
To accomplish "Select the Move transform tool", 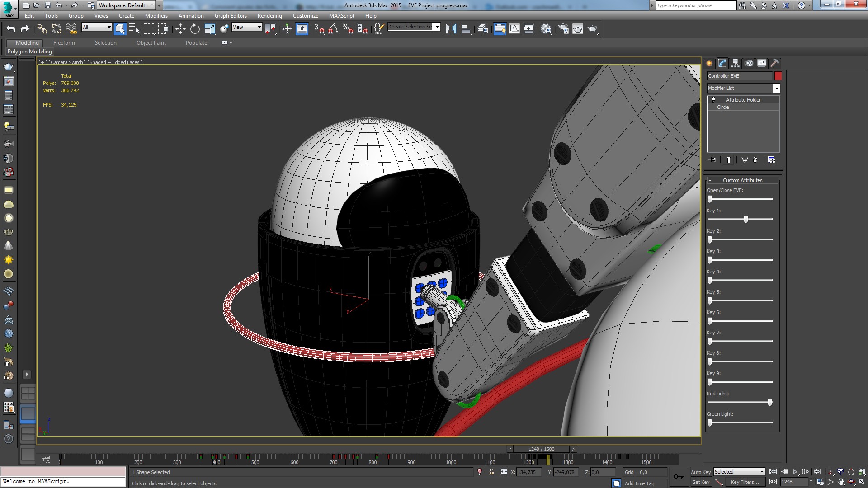I will (x=180, y=29).
